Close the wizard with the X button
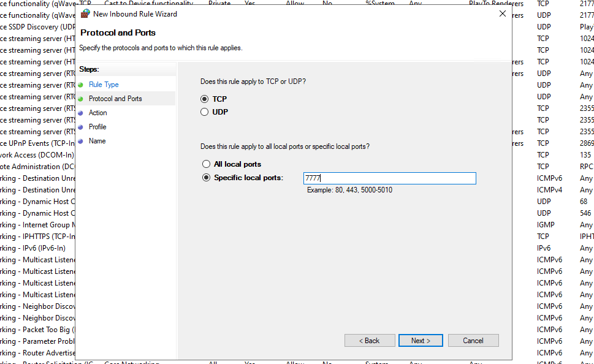594x364 pixels. coord(502,13)
